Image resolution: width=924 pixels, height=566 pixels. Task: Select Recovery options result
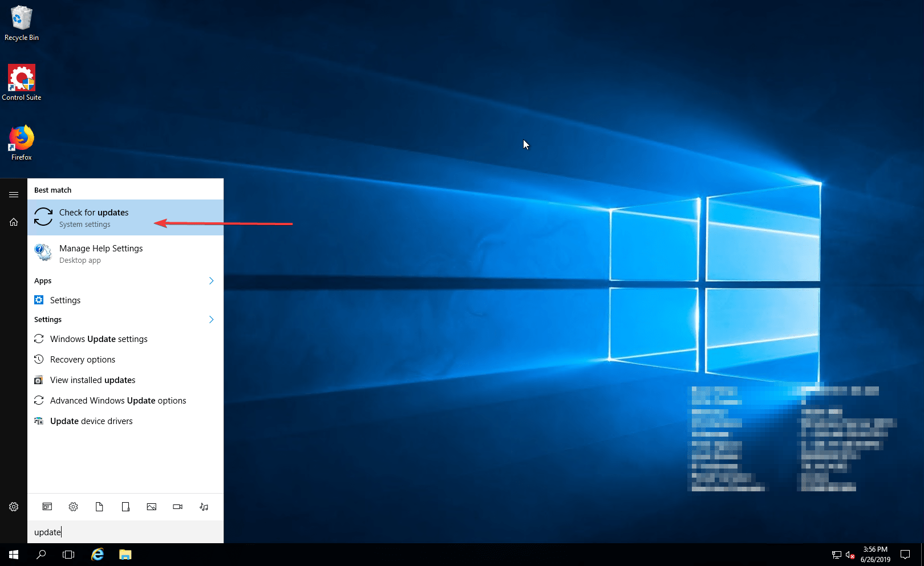click(83, 359)
